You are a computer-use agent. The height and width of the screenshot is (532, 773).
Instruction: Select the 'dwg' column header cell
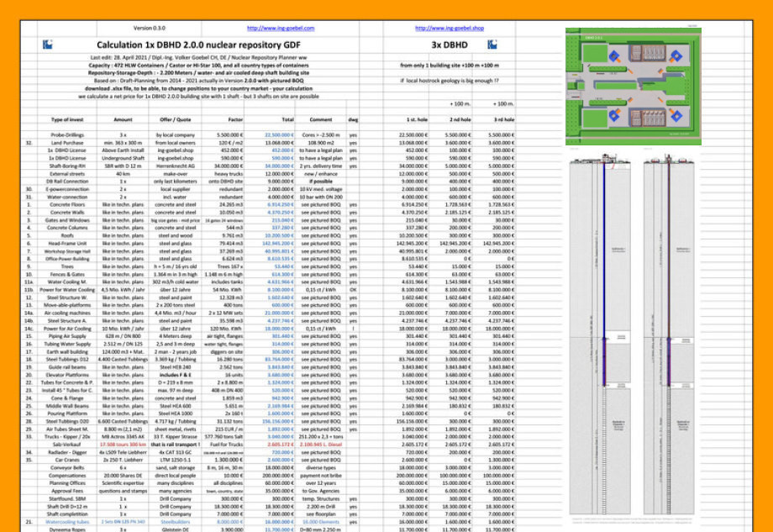353,120
